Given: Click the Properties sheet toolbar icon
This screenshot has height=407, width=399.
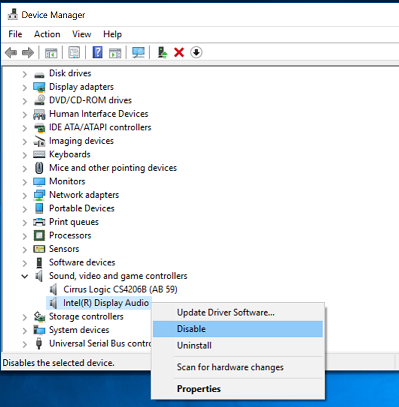Looking at the screenshot, I should click(74, 52).
